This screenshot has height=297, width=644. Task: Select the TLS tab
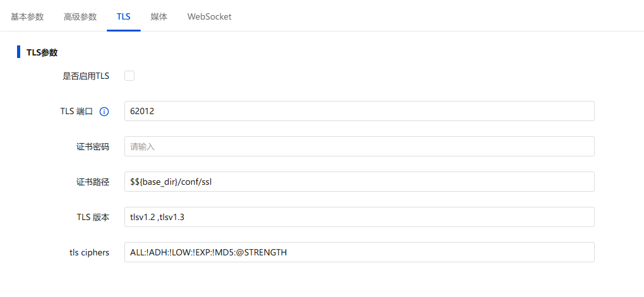[x=124, y=16]
